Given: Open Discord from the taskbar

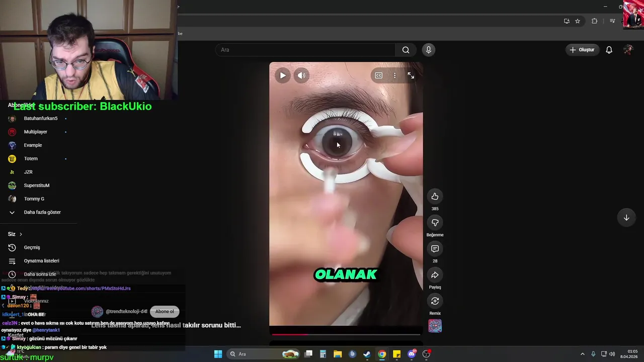Looking at the screenshot, I should coord(412,354).
